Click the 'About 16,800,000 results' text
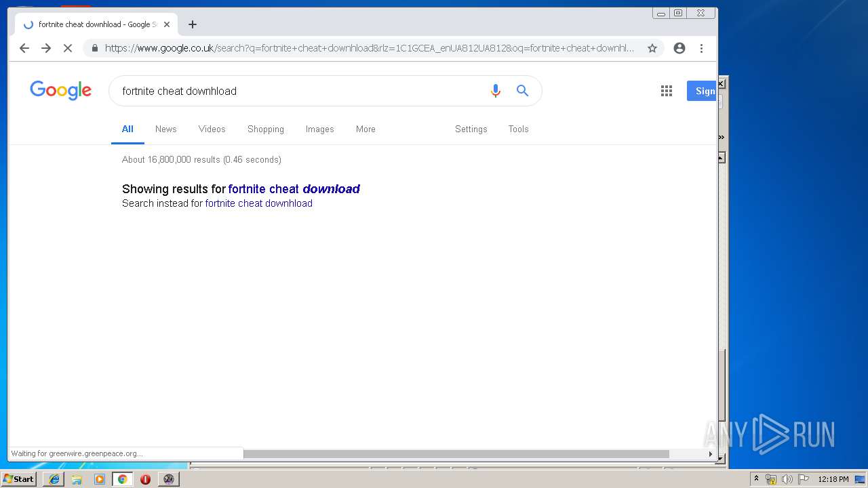This screenshot has height=488, width=868. pos(201,160)
